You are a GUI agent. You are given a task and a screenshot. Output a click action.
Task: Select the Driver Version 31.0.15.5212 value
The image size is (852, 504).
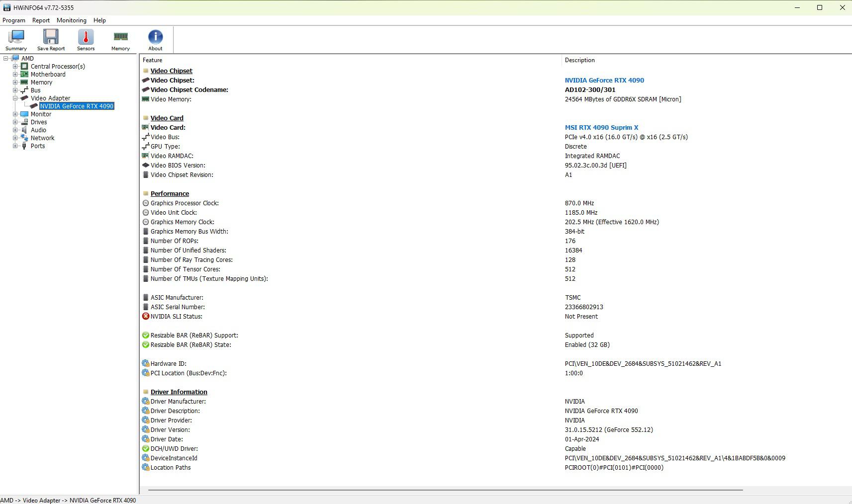(609, 429)
